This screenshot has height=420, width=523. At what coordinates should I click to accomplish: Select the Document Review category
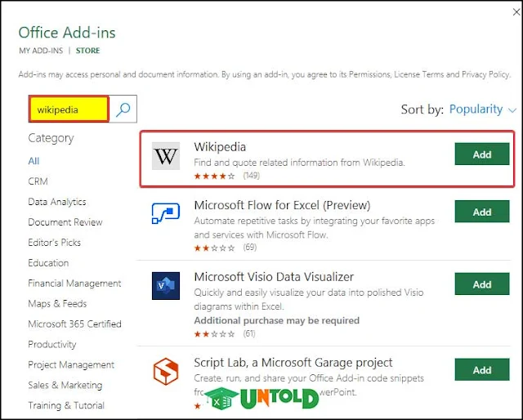pos(65,222)
